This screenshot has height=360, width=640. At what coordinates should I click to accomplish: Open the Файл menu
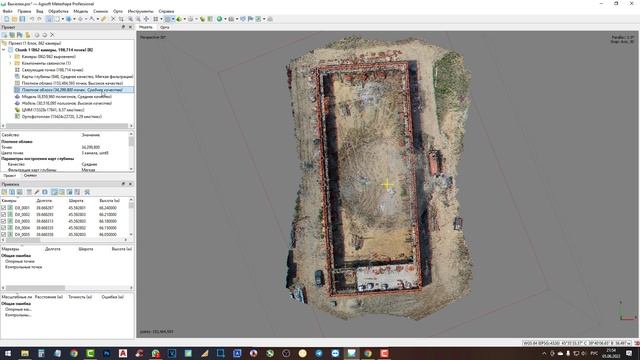pos(7,11)
